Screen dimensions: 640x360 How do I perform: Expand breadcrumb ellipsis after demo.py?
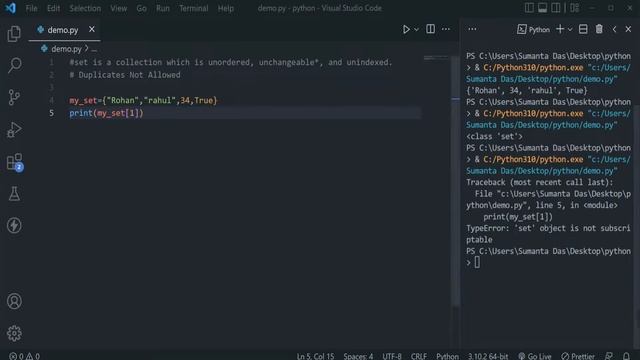click(x=94, y=49)
